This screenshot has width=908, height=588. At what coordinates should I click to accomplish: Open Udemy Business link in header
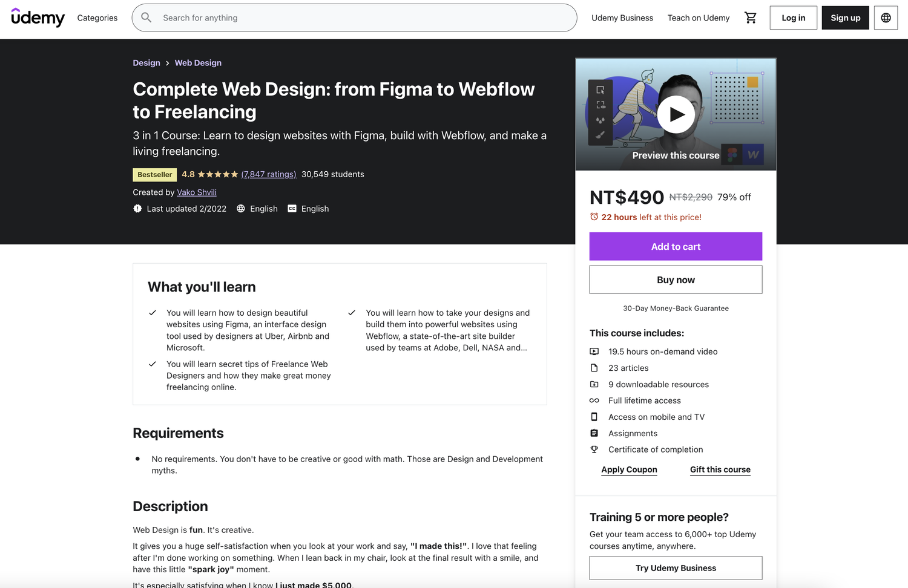[x=622, y=18]
